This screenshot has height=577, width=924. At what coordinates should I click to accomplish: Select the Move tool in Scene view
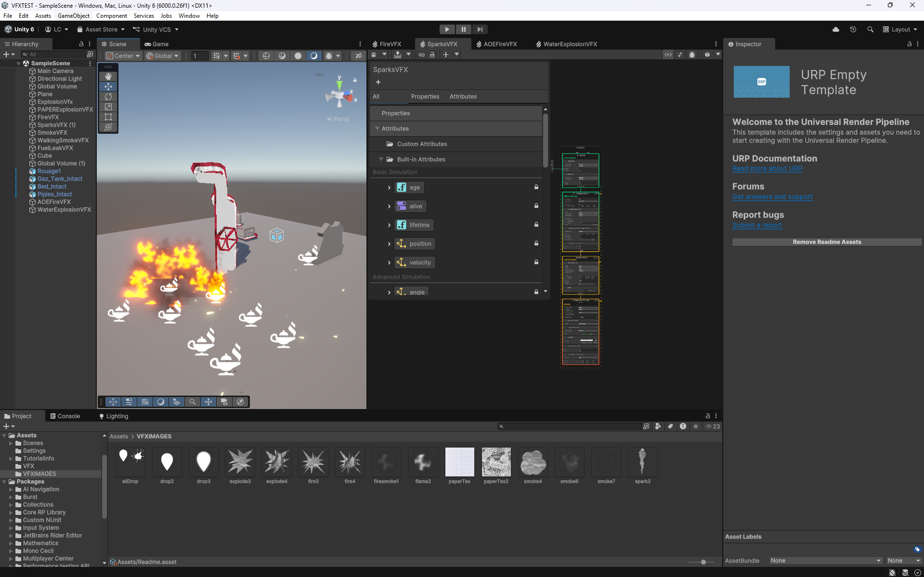(x=108, y=87)
